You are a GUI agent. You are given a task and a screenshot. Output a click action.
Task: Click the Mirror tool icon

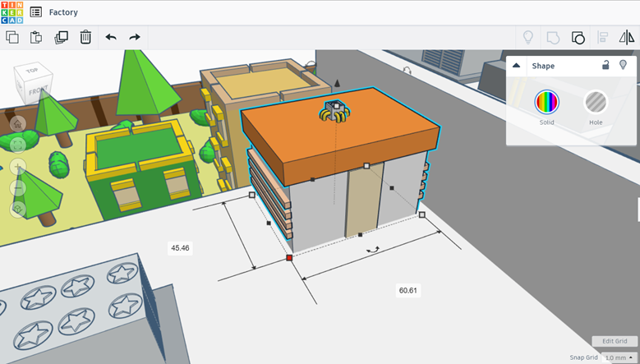coord(627,37)
